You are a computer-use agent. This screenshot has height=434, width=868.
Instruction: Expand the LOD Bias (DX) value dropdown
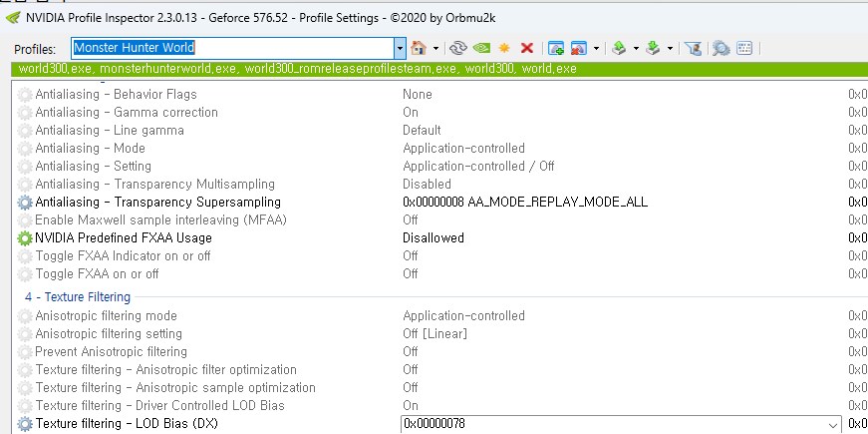(833, 424)
